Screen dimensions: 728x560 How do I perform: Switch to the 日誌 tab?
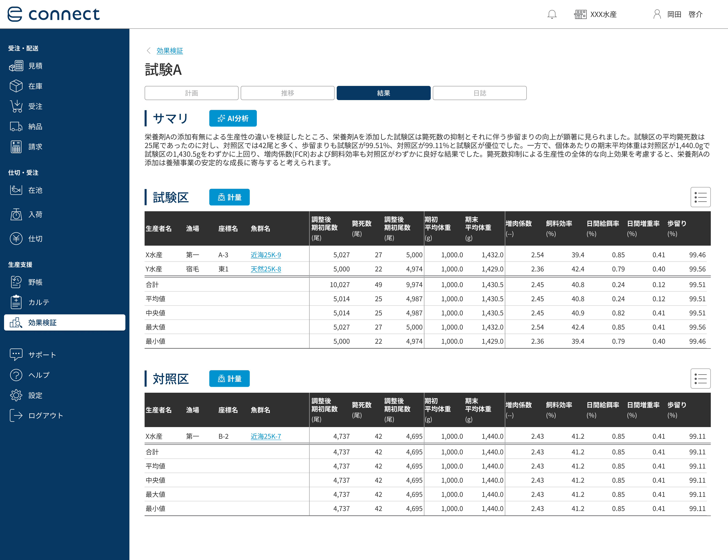(479, 93)
